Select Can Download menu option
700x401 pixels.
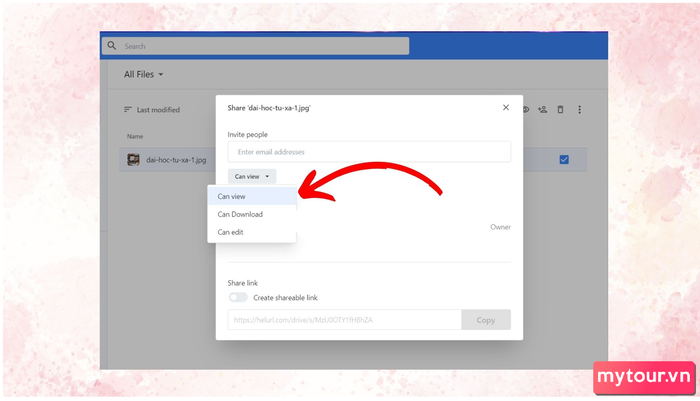coord(252,214)
